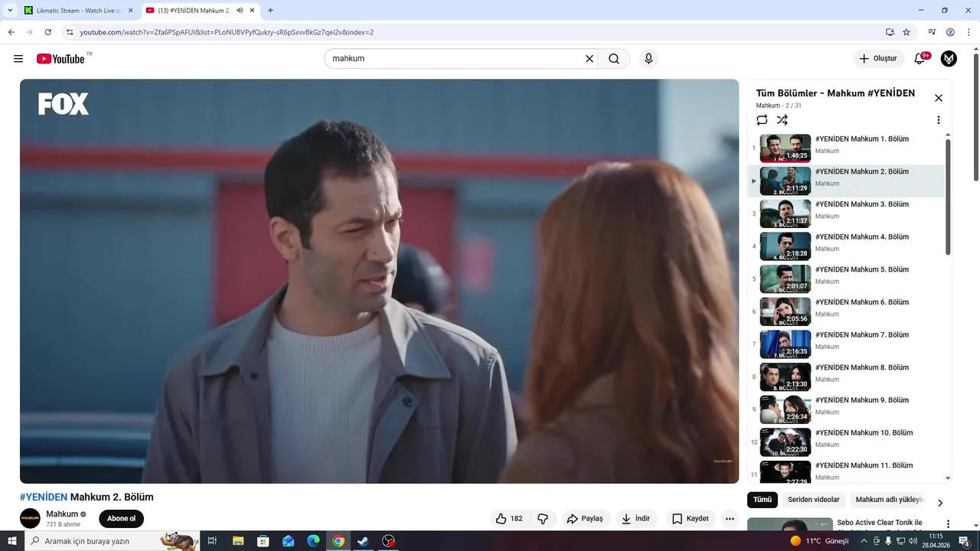Start voice search with microphone icon
Image resolution: width=980 pixels, height=551 pixels.
click(648, 59)
